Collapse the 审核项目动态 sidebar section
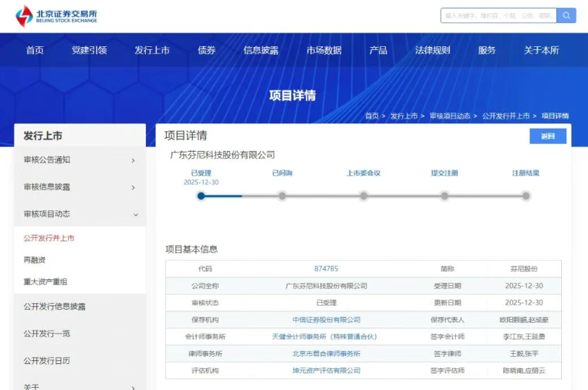The width and height of the screenshot is (588, 390). click(x=79, y=214)
